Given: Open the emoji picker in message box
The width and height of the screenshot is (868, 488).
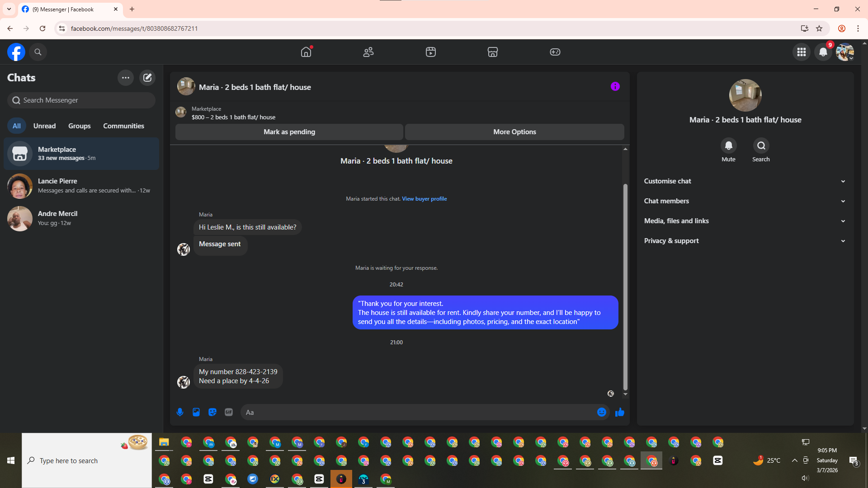Looking at the screenshot, I should click(x=602, y=412).
